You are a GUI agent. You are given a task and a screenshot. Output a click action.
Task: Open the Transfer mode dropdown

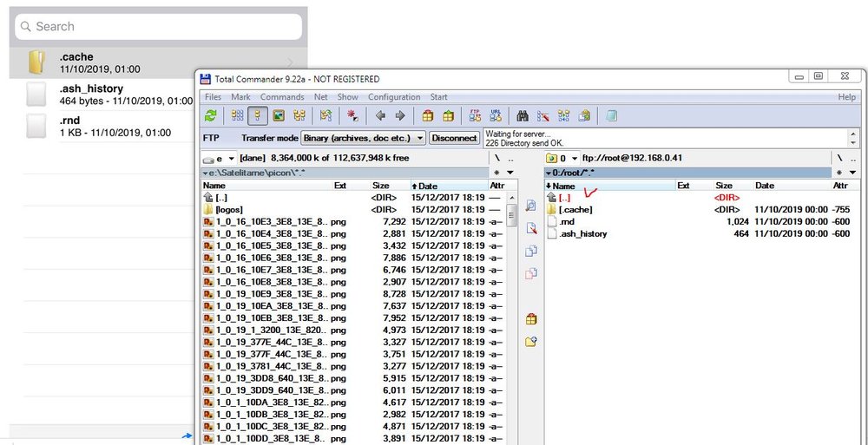pyautogui.click(x=420, y=138)
